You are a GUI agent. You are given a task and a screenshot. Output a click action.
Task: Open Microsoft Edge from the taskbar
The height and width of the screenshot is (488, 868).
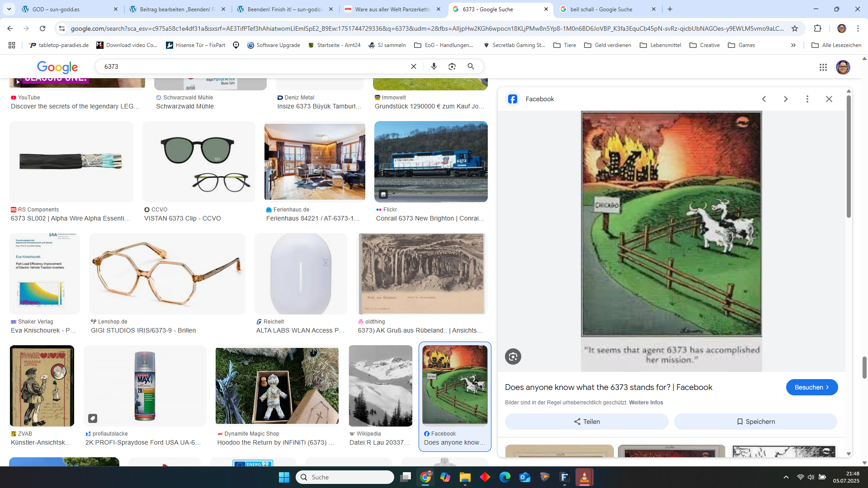point(505,477)
